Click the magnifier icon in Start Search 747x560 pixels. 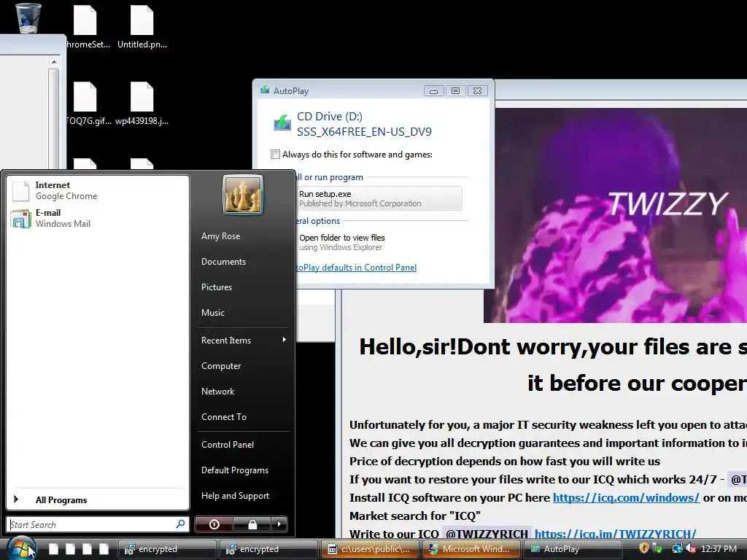(181, 524)
